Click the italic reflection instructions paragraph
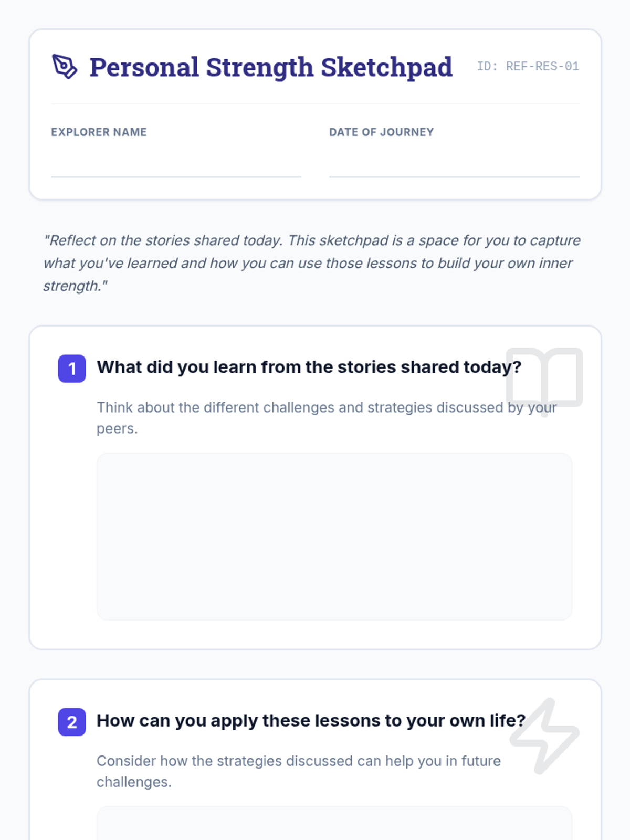This screenshot has width=630, height=840. (x=312, y=263)
